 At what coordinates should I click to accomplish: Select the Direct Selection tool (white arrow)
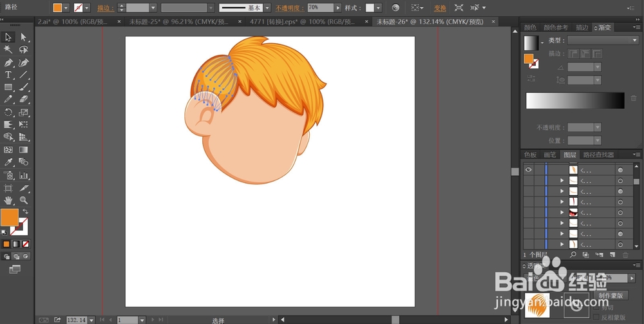23,37
